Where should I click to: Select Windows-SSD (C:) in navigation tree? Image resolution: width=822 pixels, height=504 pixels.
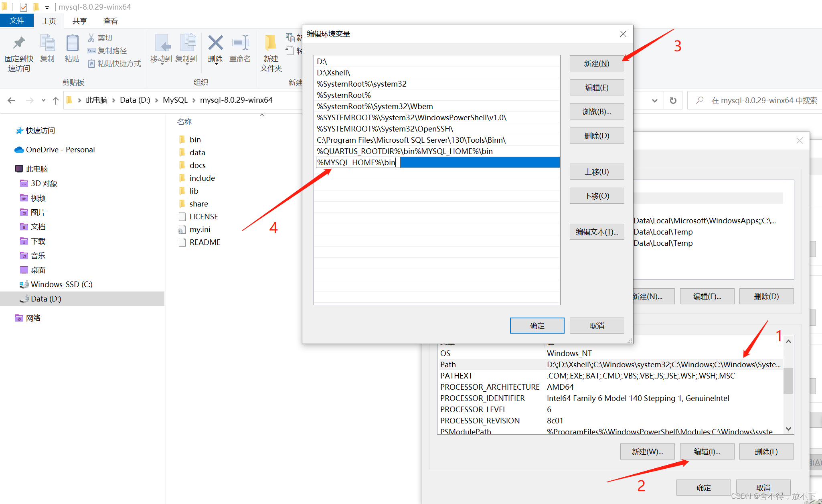coord(61,284)
